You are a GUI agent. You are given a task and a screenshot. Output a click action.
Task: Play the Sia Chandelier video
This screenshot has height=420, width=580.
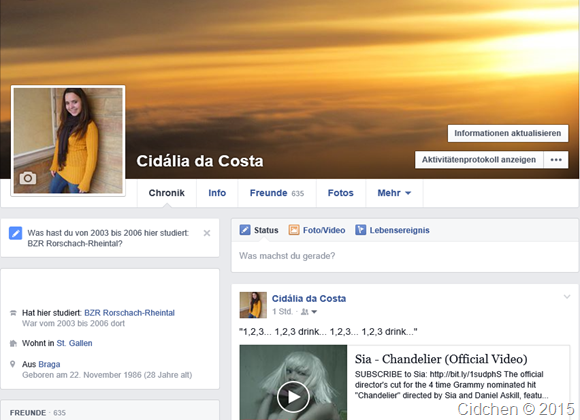pos(293,397)
